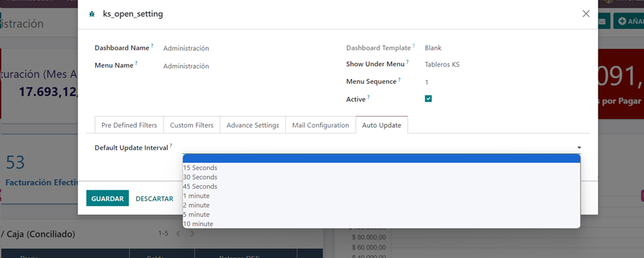
Task: Edit the Menu Name field
Action: coord(186,66)
